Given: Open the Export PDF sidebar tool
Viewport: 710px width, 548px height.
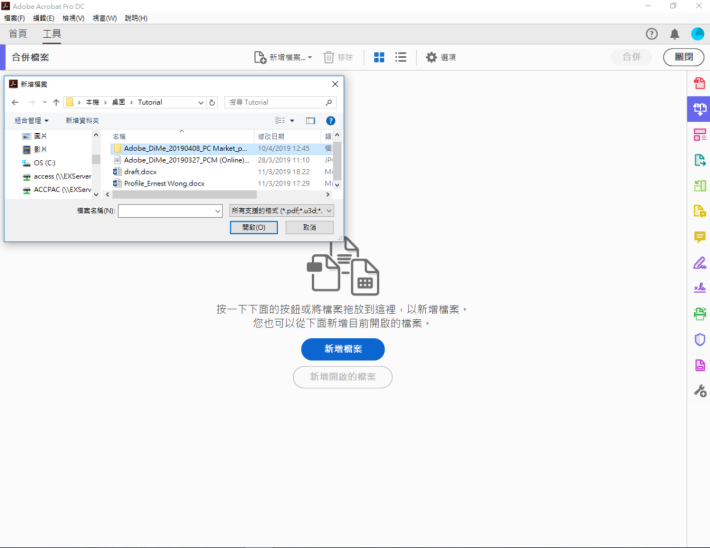Looking at the screenshot, I should tap(700, 160).
